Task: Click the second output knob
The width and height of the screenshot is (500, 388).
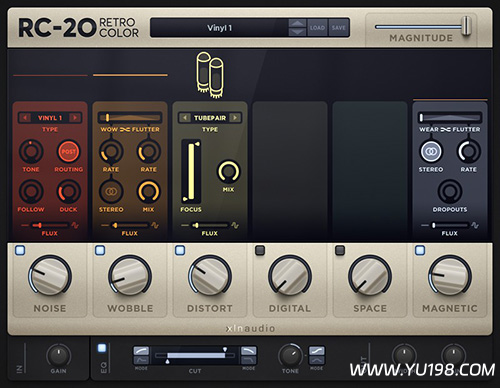Action: point(453,355)
